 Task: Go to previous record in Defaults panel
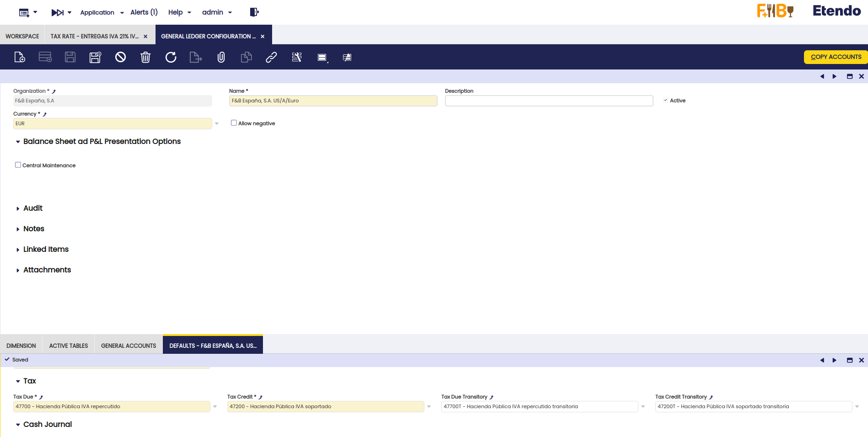pyautogui.click(x=822, y=360)
